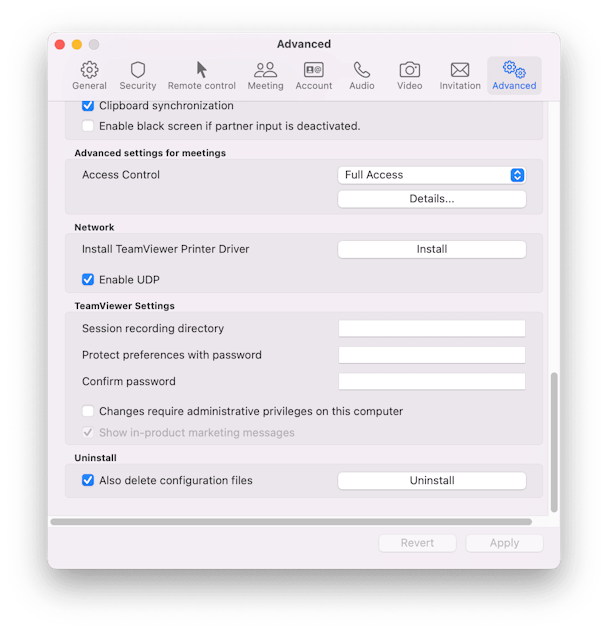This screenshot has height=632, width=608.
Task: Click the TeamViewer Settings heading
Action: point(125,306)
